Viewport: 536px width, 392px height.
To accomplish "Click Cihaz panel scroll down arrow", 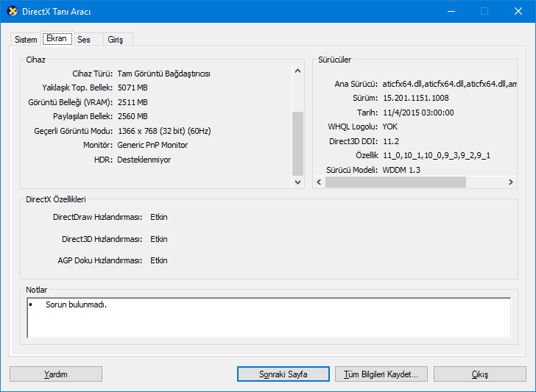I will pyautogui.click(x=297, y=182).
